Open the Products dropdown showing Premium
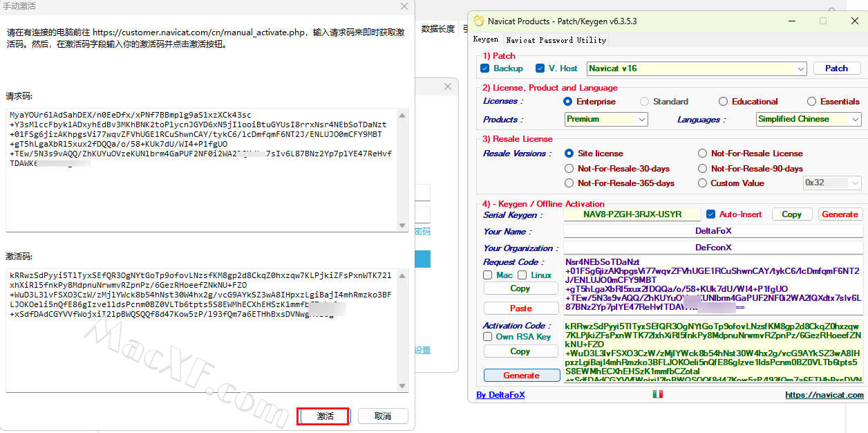The width and height of the screenshot is (868, 433). click(x=606, y=119)
